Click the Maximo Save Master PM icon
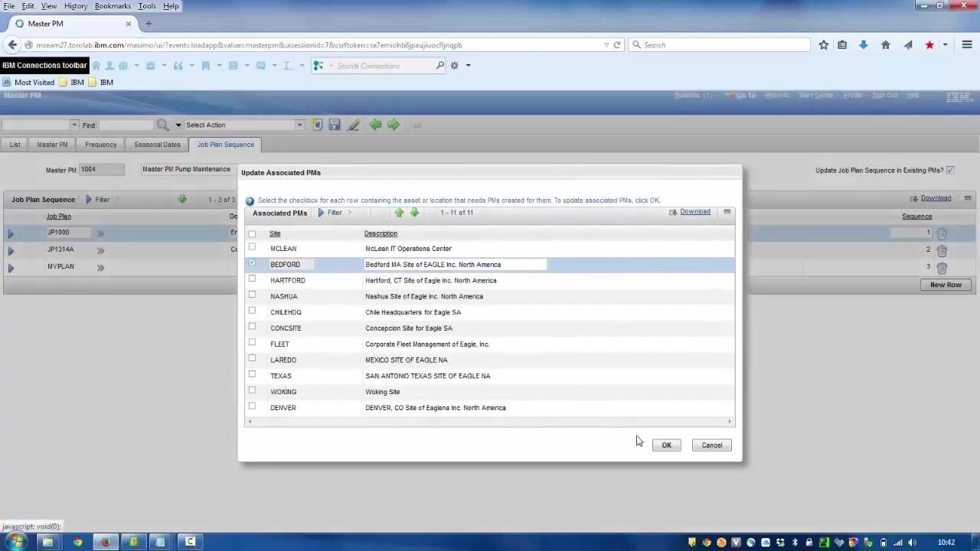The image size is (980, 551). 335,125
